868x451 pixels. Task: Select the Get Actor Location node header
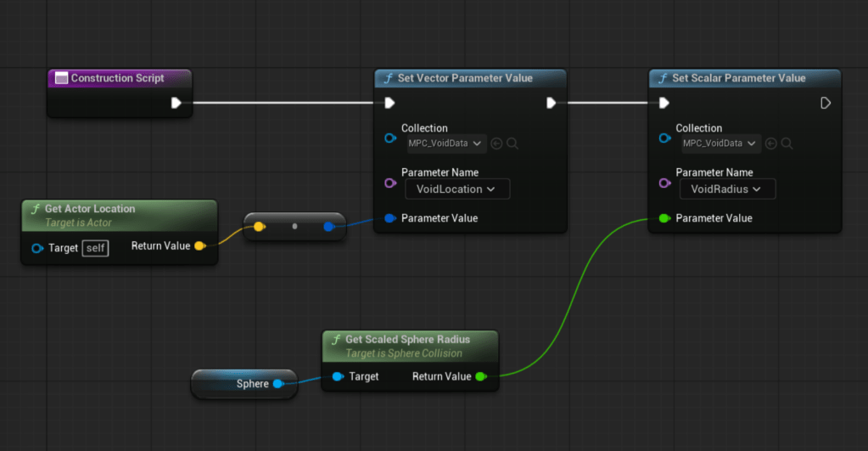[90, 209]
